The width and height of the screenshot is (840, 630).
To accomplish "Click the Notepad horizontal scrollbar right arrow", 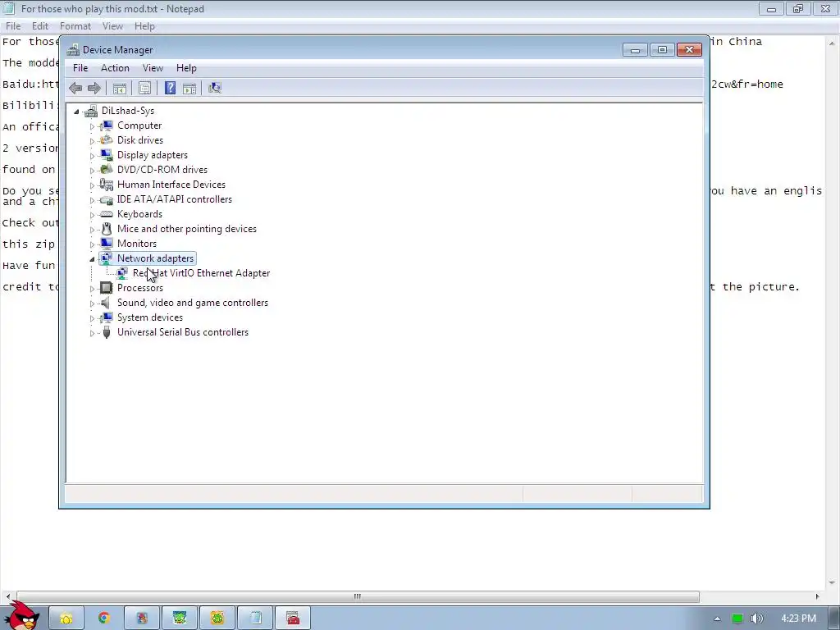I will 817,596.
